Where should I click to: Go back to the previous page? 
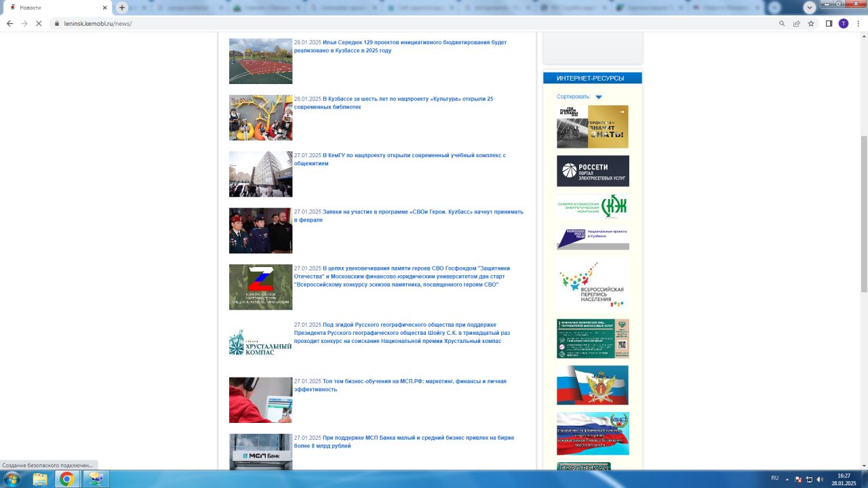(9, 23)
